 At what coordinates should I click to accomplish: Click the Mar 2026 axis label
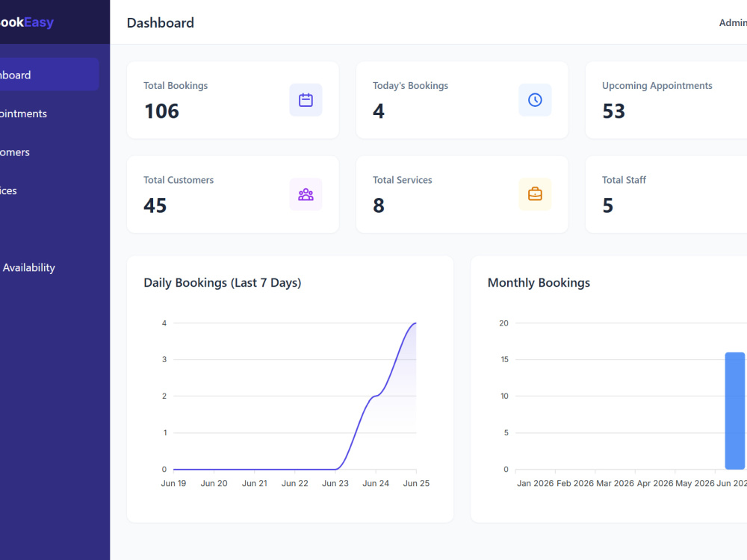point(615,483)
